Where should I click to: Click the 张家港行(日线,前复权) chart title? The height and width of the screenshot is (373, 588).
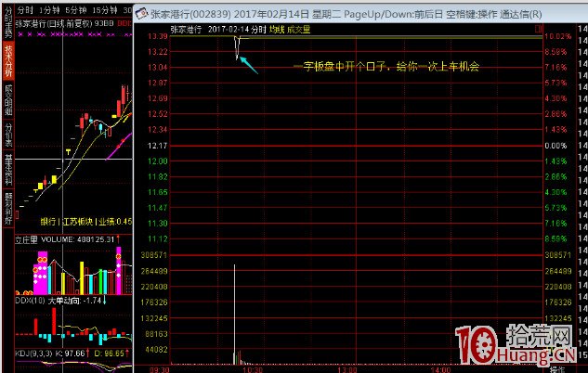point(54,23)
